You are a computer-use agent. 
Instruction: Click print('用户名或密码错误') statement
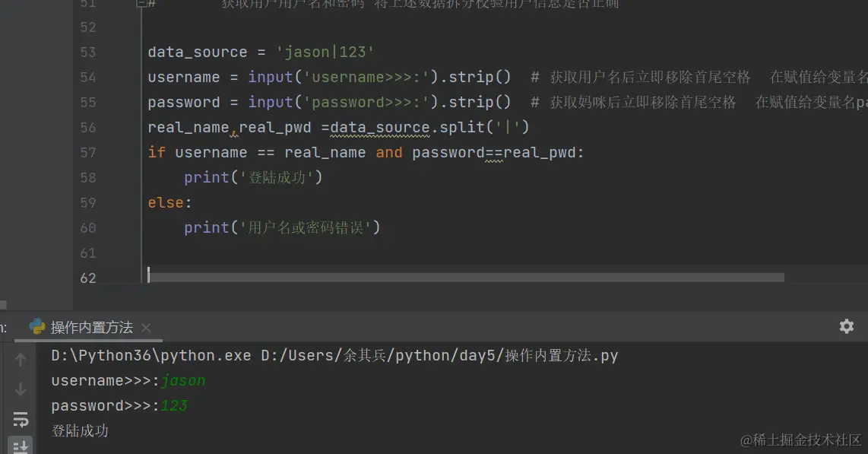pyautogui.click(x=282, y=227)
